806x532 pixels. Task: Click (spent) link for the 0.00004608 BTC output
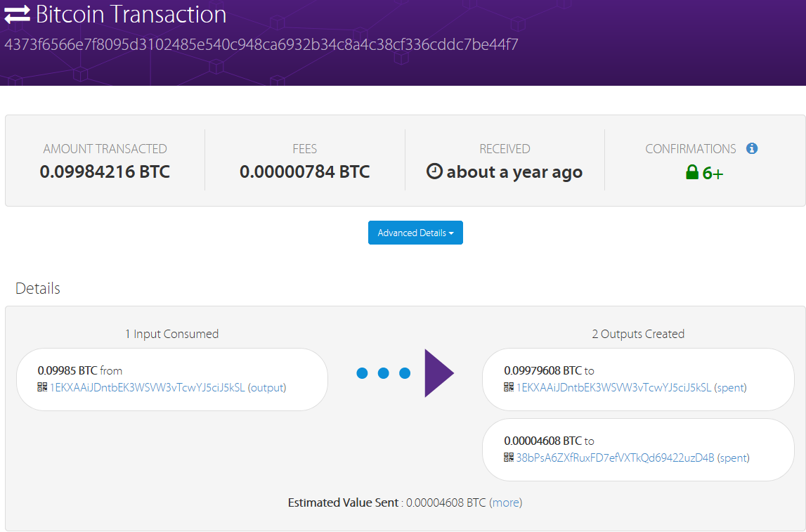pos(733,458)
